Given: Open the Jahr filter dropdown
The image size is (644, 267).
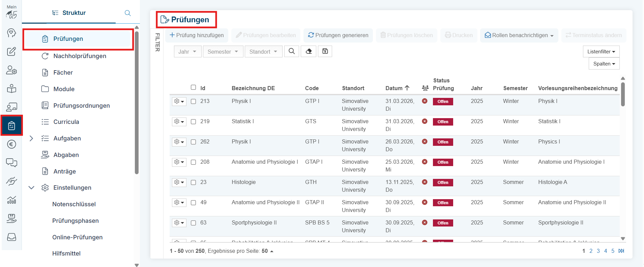Looking at the screenshot, I should [187, 52].
